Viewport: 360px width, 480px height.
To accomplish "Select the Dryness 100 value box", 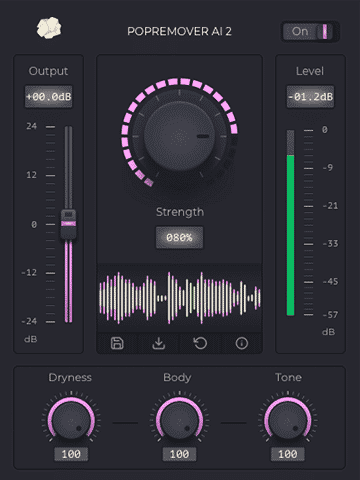I will [71, 454].
